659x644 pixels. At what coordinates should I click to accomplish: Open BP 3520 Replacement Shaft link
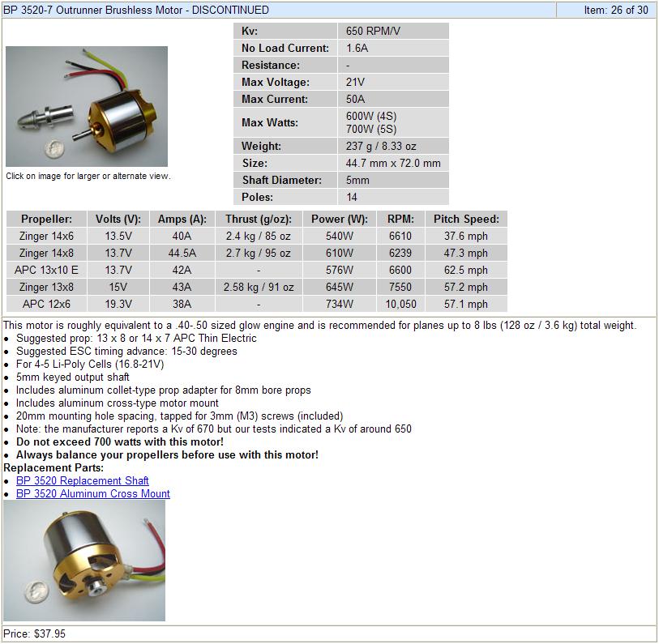83,480
